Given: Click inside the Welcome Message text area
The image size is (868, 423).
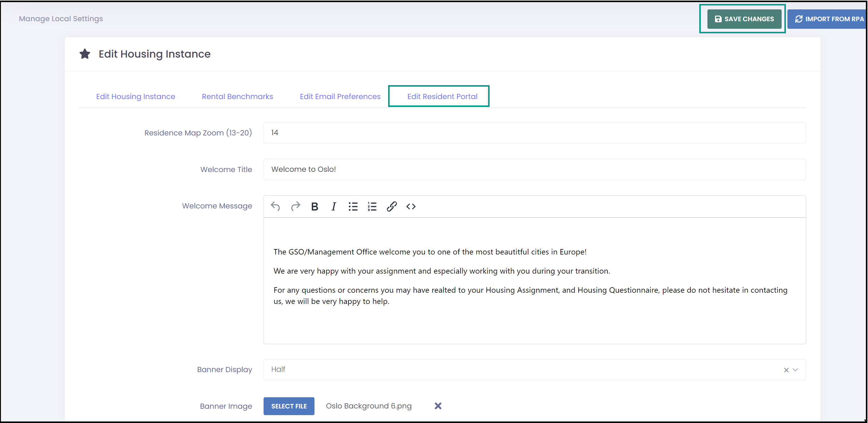Looking at the screenshot, I should click(535, 280).
